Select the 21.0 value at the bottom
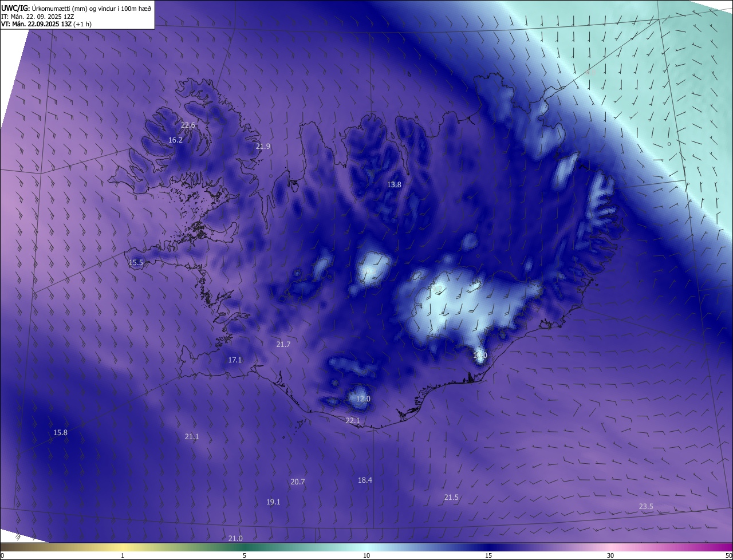The image size is (733, 560). coord(235,538)
